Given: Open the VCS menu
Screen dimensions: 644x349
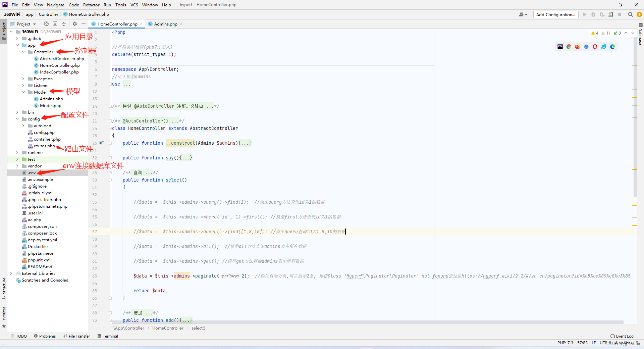Looking at the screenshot, I should tap(134, 5).
